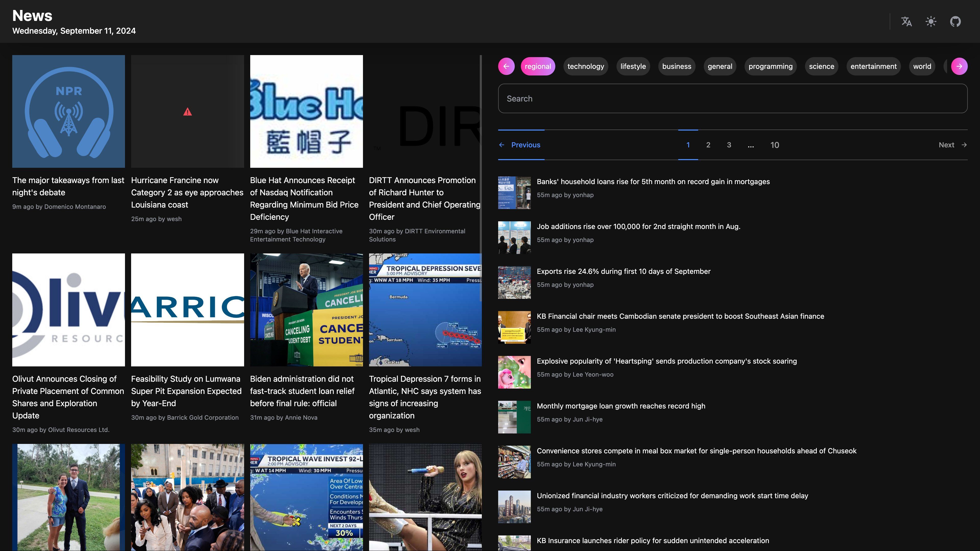This screenshot has width=980, height=551.
Task: Click right scroll arrow on category tabs
Action: coord(959,66)
